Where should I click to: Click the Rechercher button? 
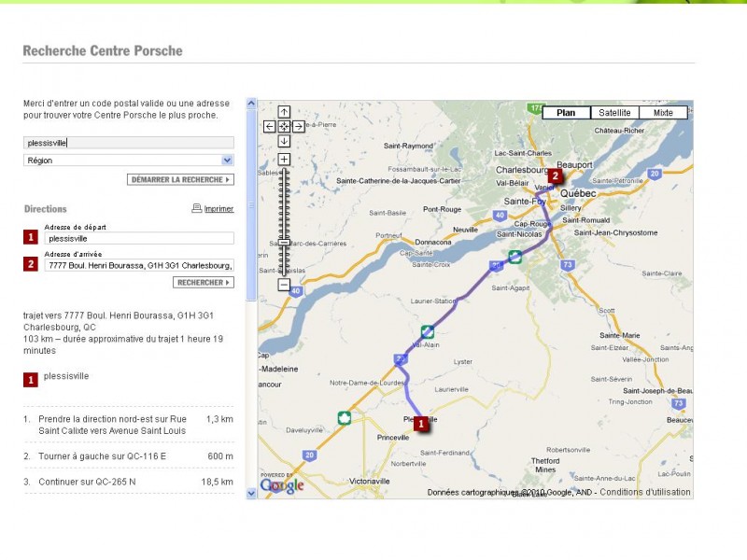tap(204, 283)
